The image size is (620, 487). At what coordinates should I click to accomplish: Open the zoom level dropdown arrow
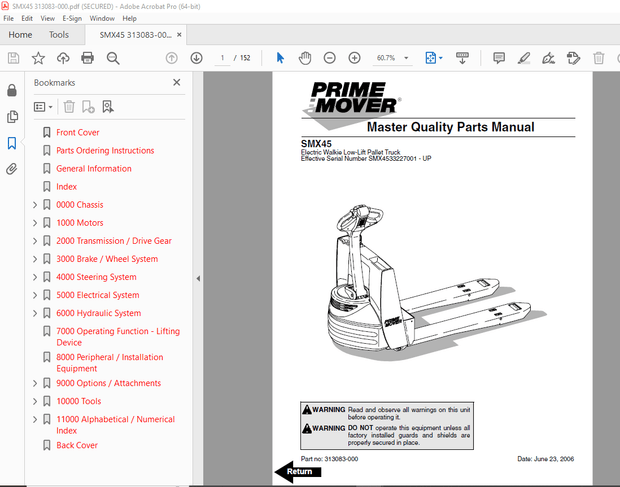tap(406, 58)
